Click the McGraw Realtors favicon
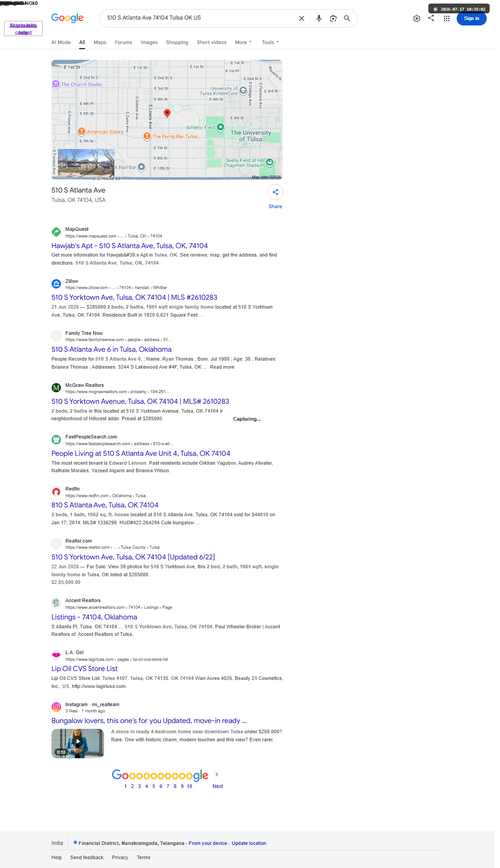This screenshot has height=868, width=500. 56,388
